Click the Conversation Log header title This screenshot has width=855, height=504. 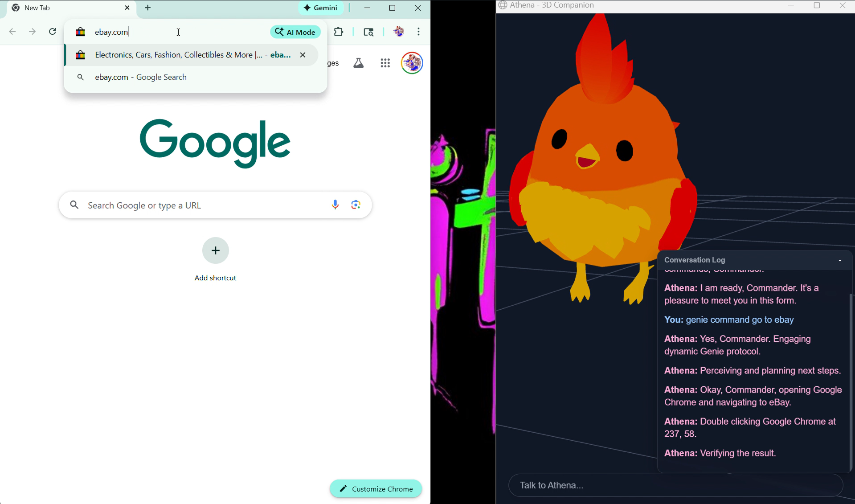point(695,260)
